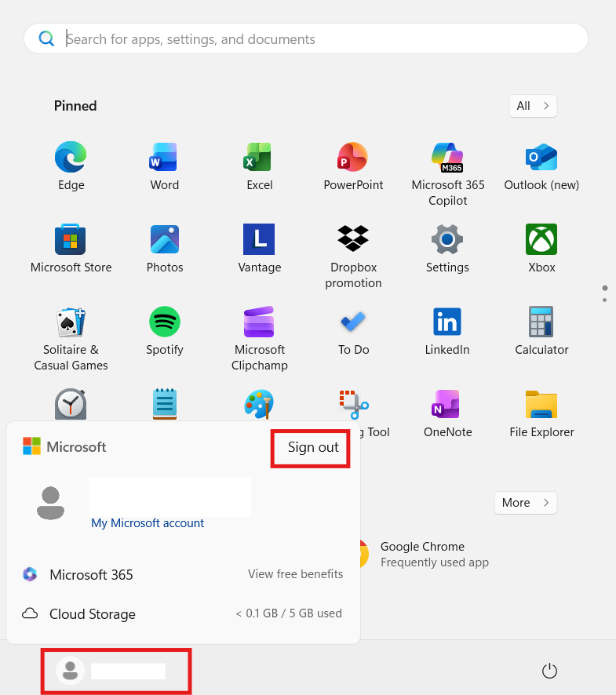Expand the All apps list

coord(533,105)
